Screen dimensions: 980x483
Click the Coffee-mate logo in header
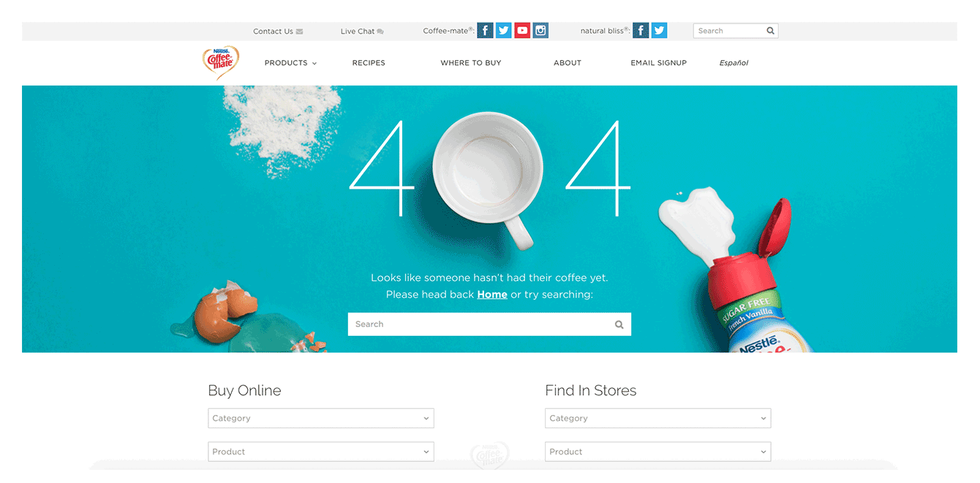[x=220, y=63]
